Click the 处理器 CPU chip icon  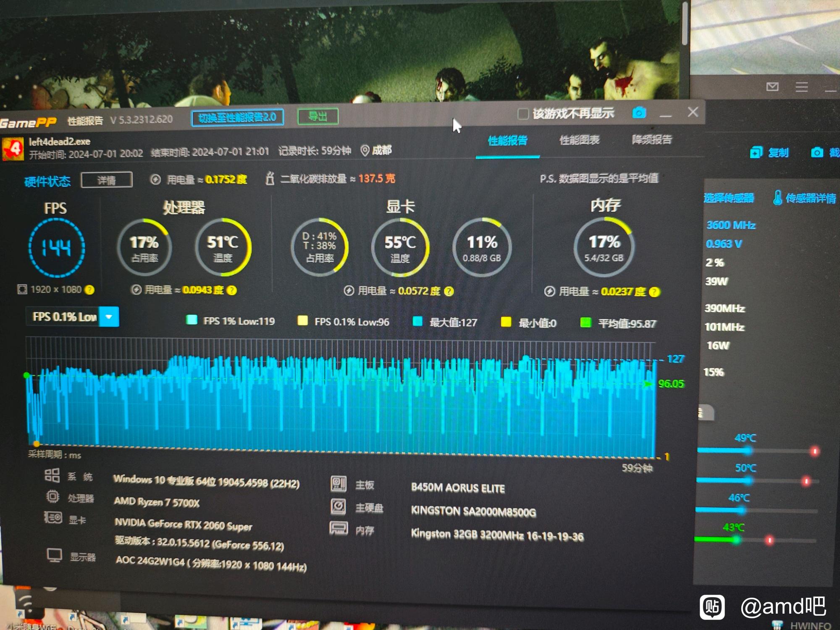(52, 496)
